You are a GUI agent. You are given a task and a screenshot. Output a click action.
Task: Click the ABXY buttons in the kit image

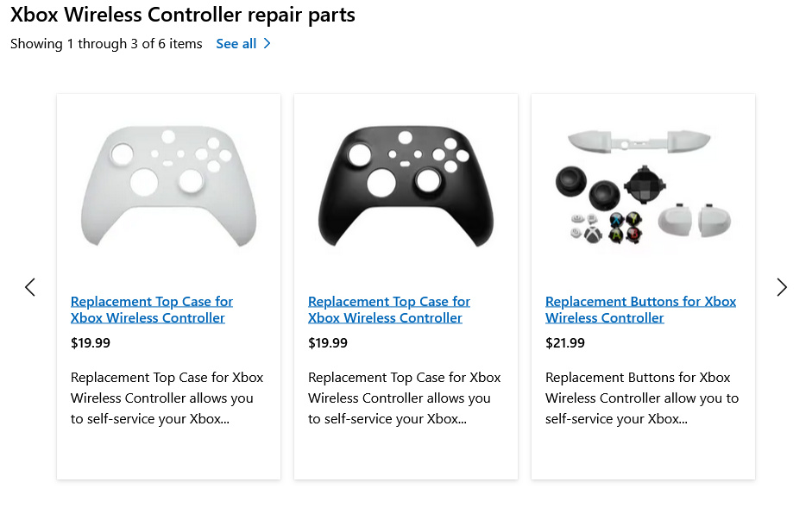click(x=626, y=228)
